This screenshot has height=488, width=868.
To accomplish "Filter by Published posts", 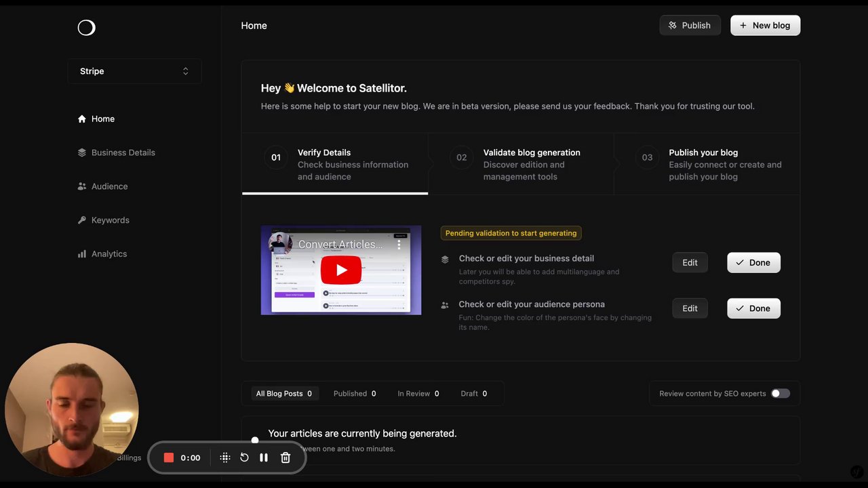I will [x=355, y=394].
